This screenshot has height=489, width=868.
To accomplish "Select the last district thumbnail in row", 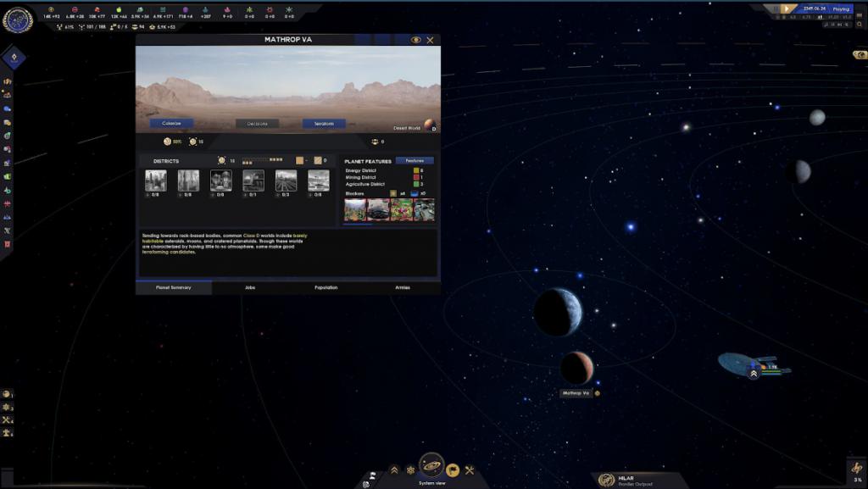I will (319, 181).
